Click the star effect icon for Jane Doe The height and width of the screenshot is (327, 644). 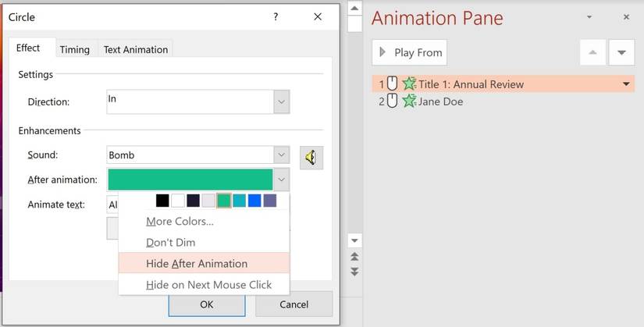[409, 101]
